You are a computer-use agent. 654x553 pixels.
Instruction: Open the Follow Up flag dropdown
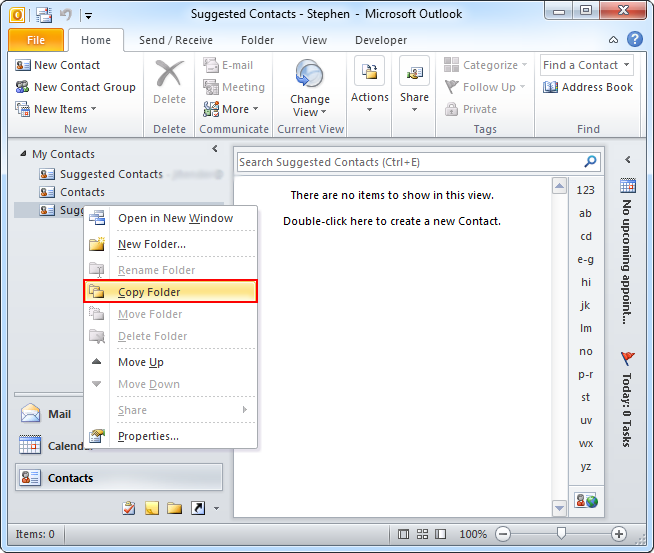pyautogui.click(x=485, y=87)
